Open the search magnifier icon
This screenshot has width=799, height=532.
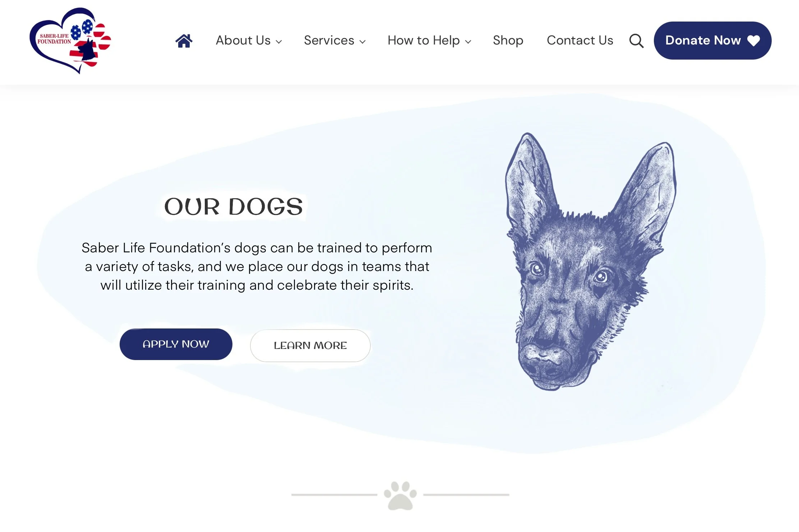point(636,41)
